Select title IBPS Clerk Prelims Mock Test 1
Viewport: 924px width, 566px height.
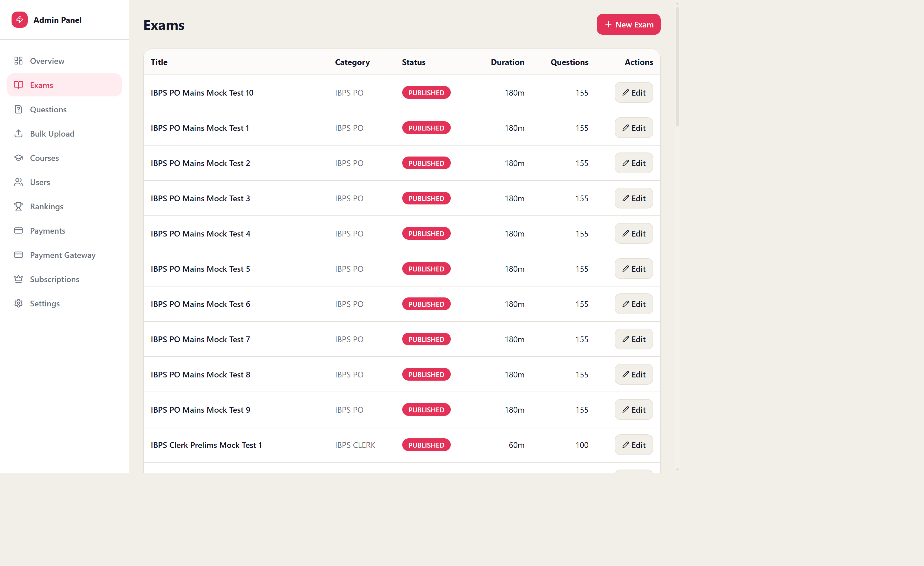click(x=206, y=445)
